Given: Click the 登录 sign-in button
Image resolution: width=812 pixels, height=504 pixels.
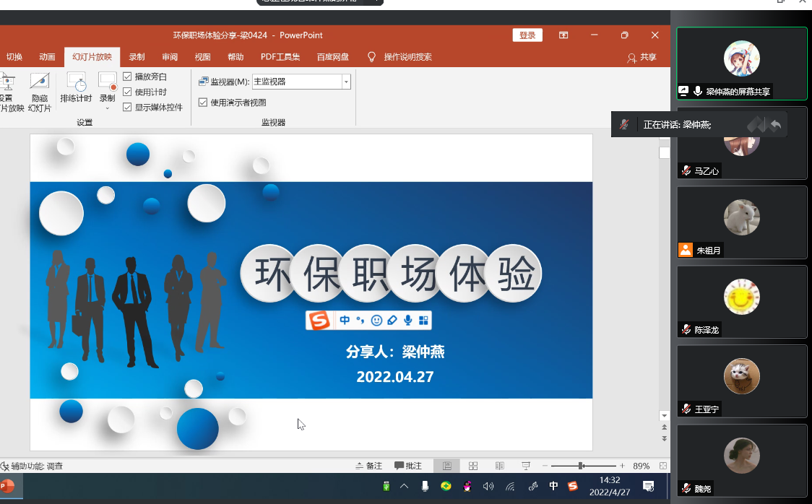Looking at the screenshot, I should tap(527, 35).
